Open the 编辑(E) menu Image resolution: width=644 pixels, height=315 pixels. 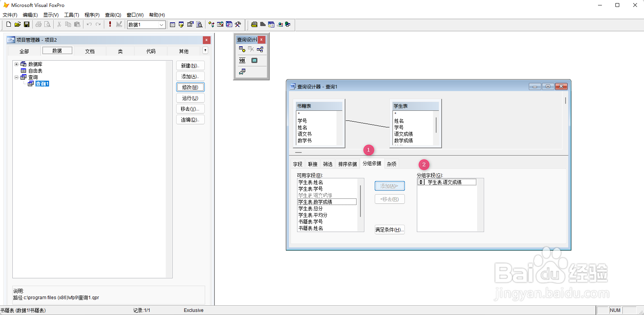point(30,15)
